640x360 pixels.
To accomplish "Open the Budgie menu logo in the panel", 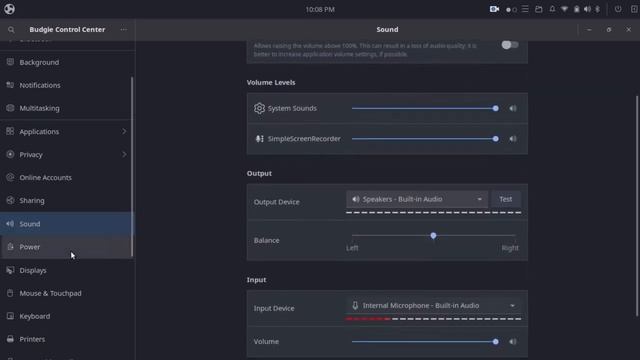I will (9, 9).
